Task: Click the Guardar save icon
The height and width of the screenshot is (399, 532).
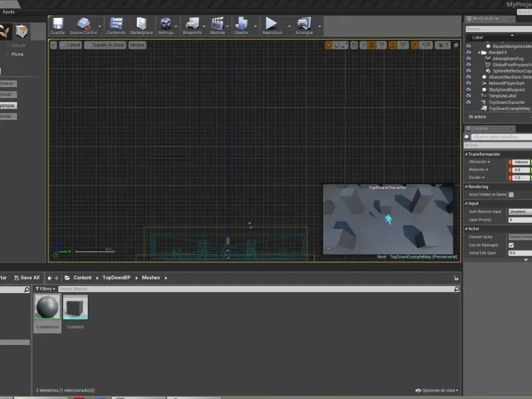Action: click(x=58, y=26)
